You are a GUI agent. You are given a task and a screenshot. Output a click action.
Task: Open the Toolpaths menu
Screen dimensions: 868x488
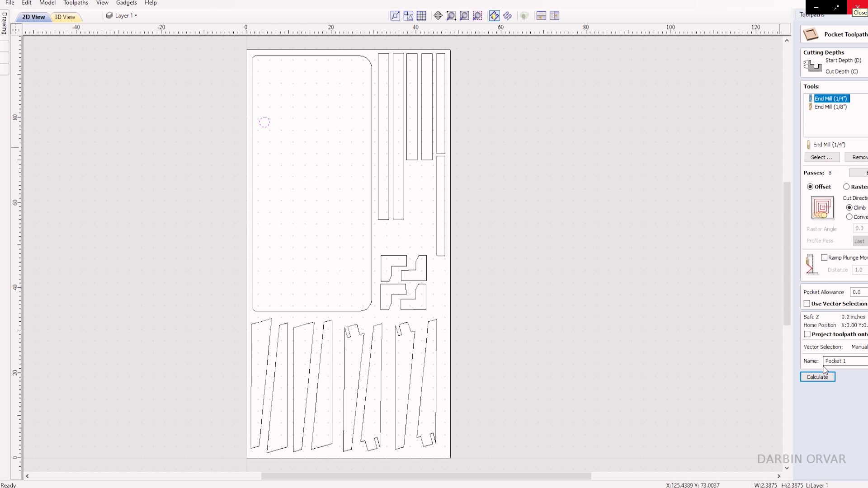tap(76, 3)
